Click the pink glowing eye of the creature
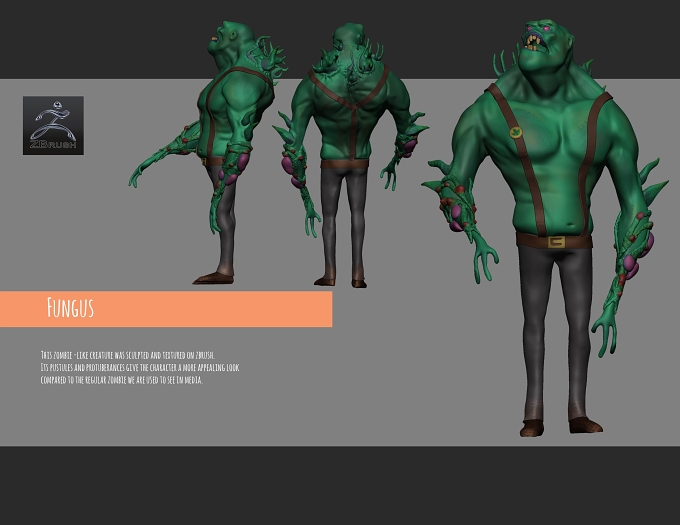The height and width of the screenshot is (525, 680). [546, 29]
